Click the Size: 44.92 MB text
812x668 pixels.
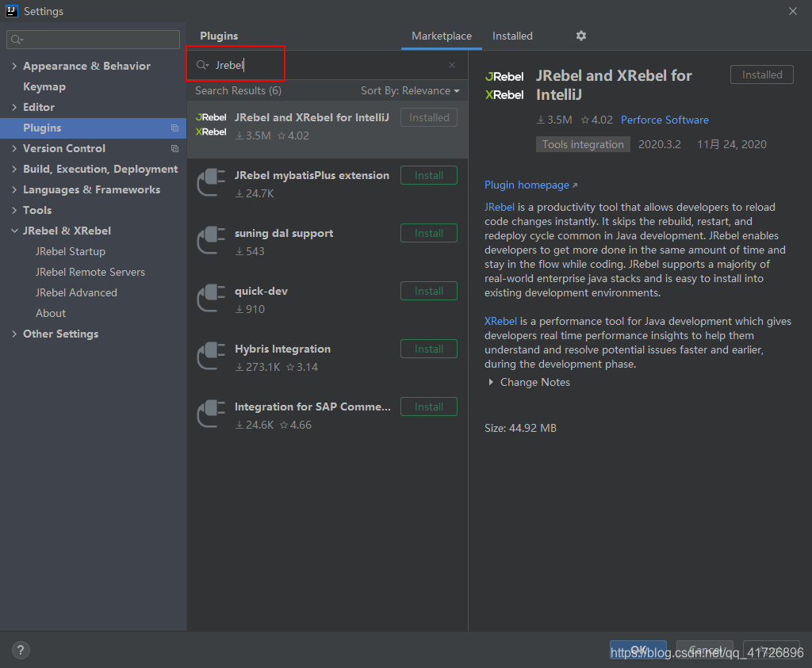(520, 429)
